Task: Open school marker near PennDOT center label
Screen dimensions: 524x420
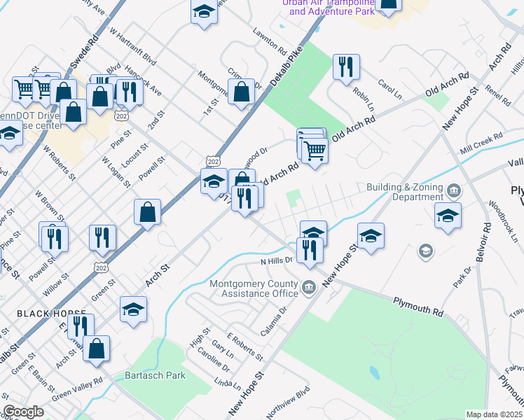Action: (9, 134)
